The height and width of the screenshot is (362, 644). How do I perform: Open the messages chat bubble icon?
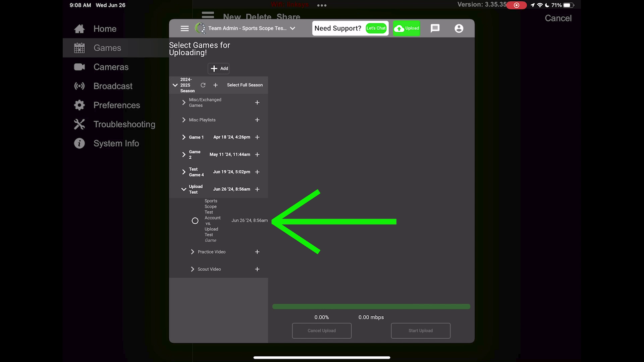point(435,28)
